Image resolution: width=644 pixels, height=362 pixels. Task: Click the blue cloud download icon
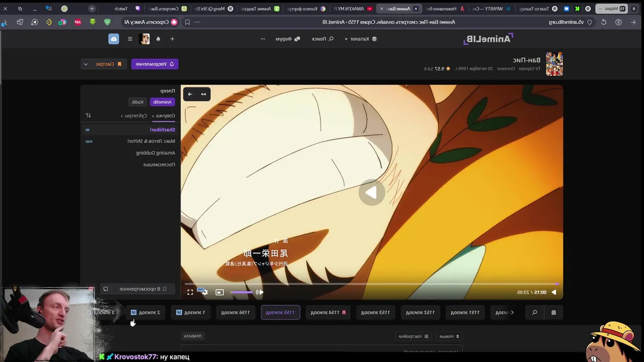click(x=114, y=39)
